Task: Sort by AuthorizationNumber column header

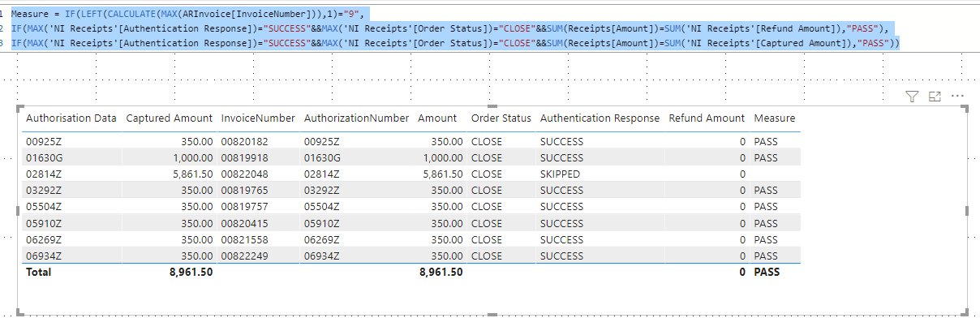Action: pos(356,118)
